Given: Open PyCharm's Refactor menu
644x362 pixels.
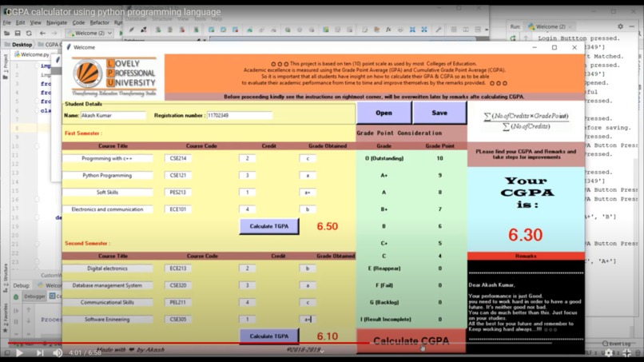Looking at the screenshot, I should point(99,22).
